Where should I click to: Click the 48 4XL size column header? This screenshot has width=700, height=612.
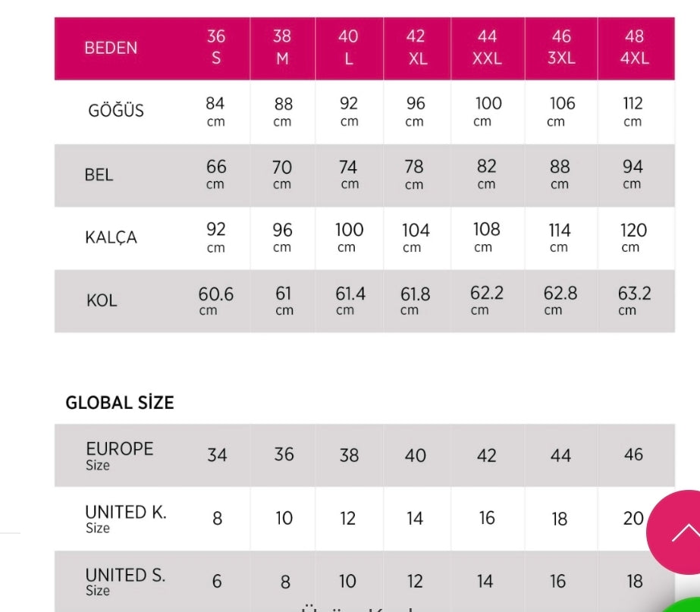pyautogui.click(x=634, y=48)
